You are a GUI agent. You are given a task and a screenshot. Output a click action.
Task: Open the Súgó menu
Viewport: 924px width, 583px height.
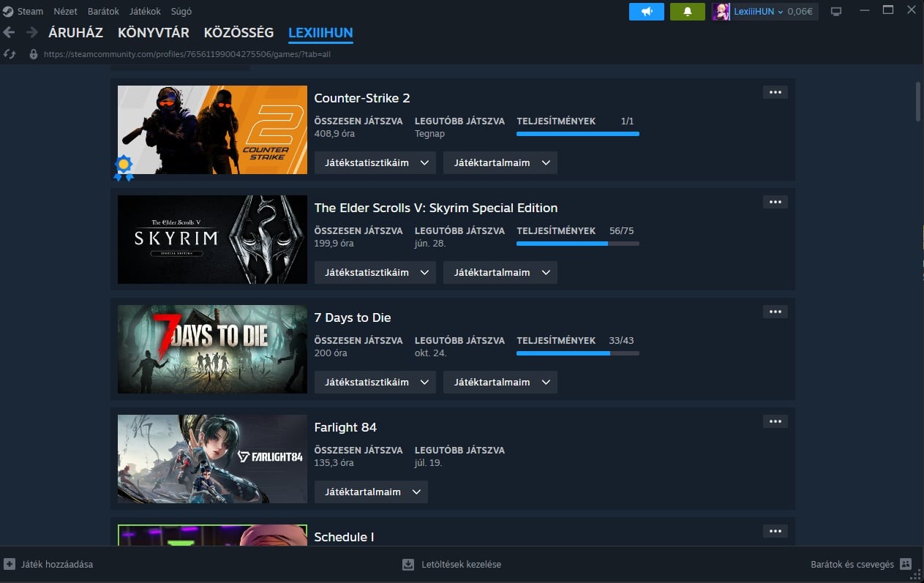click(x=182, y=12)
